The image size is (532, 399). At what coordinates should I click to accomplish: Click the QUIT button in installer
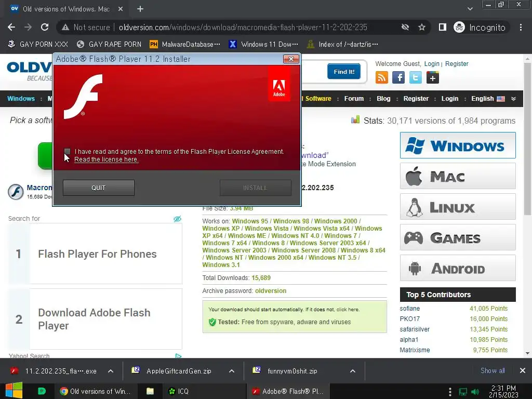coord(98,188)
